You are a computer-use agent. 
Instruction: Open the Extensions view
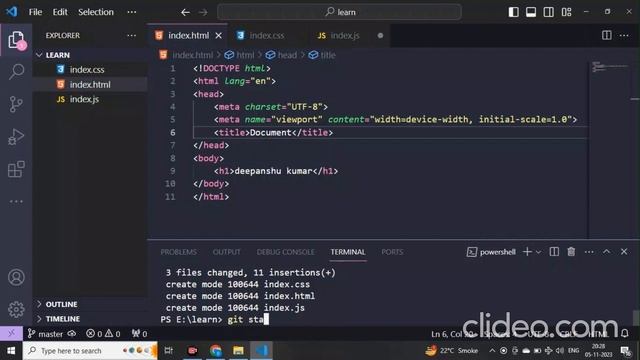[x=16, y=169]
